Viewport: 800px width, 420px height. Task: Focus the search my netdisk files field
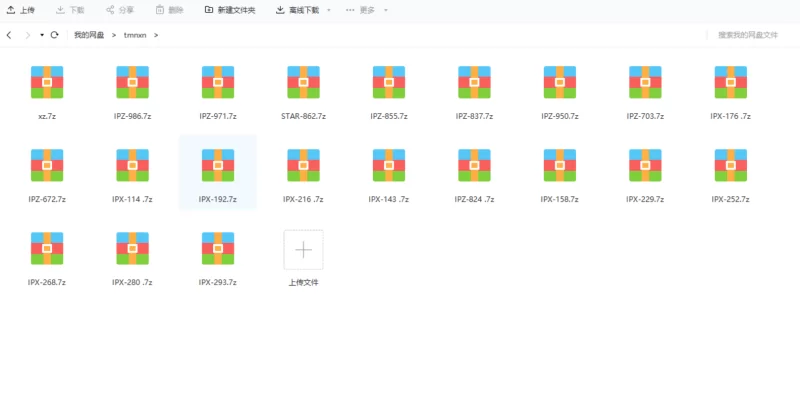coord(748,35)
